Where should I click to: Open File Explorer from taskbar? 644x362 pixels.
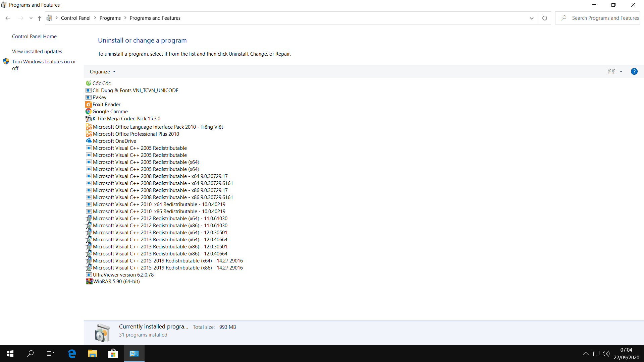coord(92,354)
